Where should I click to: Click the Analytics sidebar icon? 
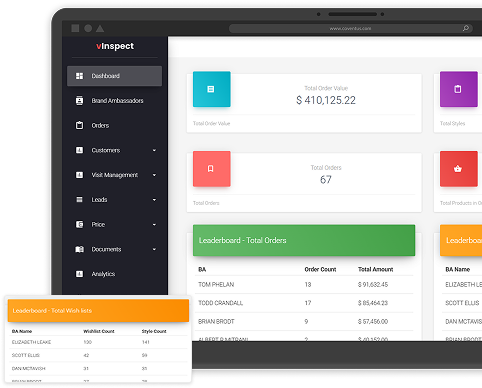79,274
